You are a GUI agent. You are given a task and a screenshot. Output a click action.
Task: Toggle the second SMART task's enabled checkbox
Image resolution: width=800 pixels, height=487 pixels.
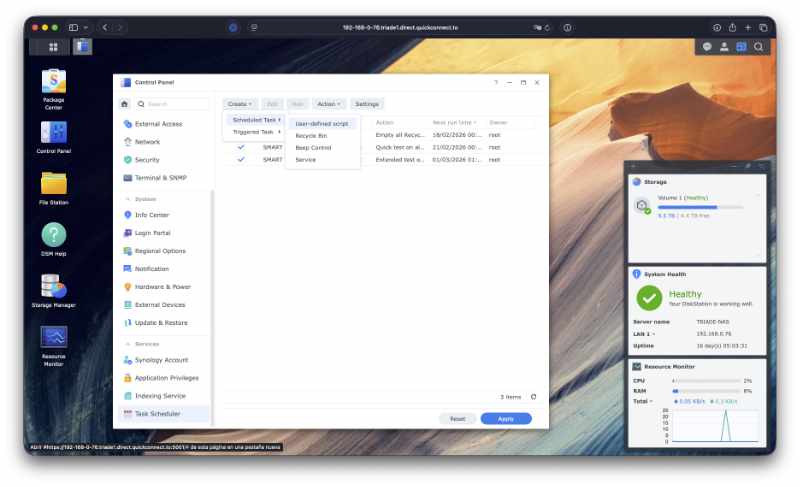[x=241, y=159]
